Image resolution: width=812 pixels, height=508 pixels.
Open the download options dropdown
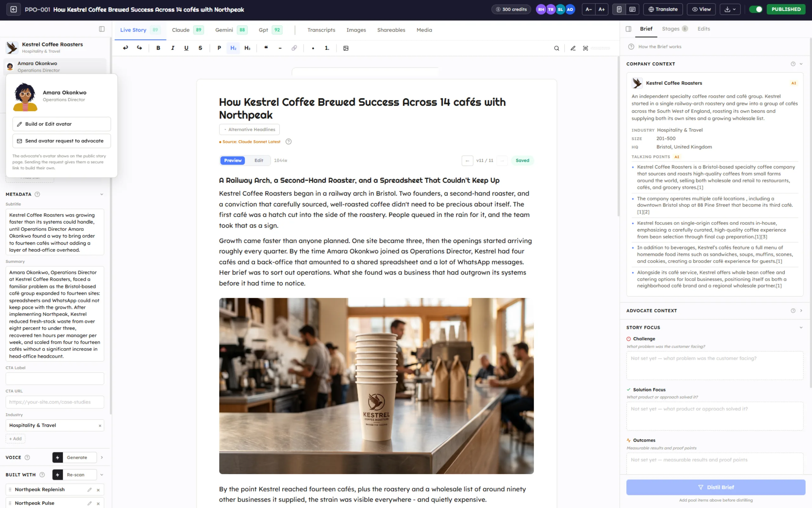coord(730,10)
